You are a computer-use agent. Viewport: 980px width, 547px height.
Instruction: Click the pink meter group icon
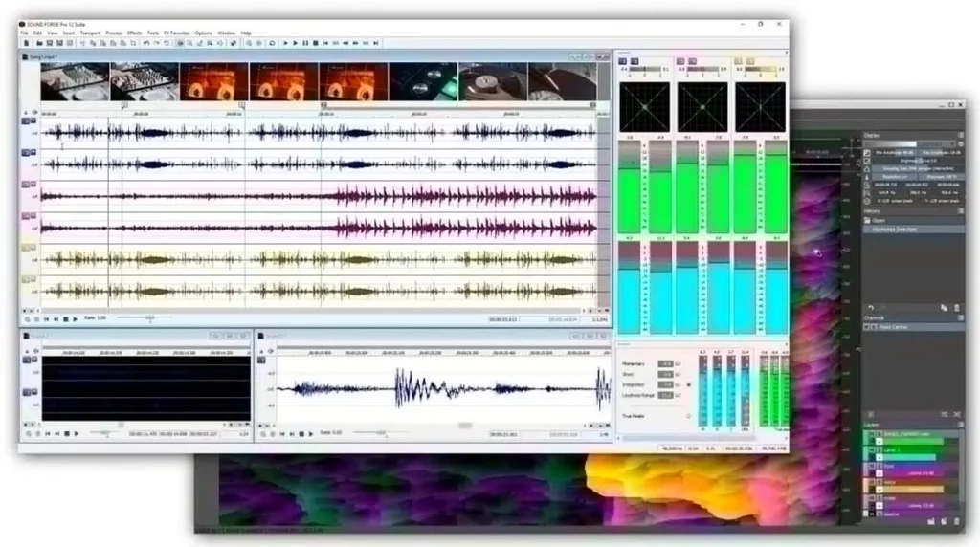[680, 61]
